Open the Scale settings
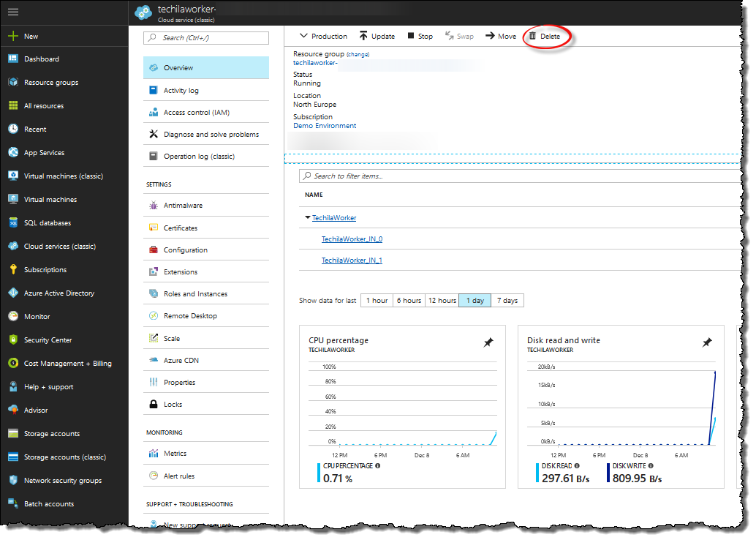756x540 pixels. tap(206, 338)
